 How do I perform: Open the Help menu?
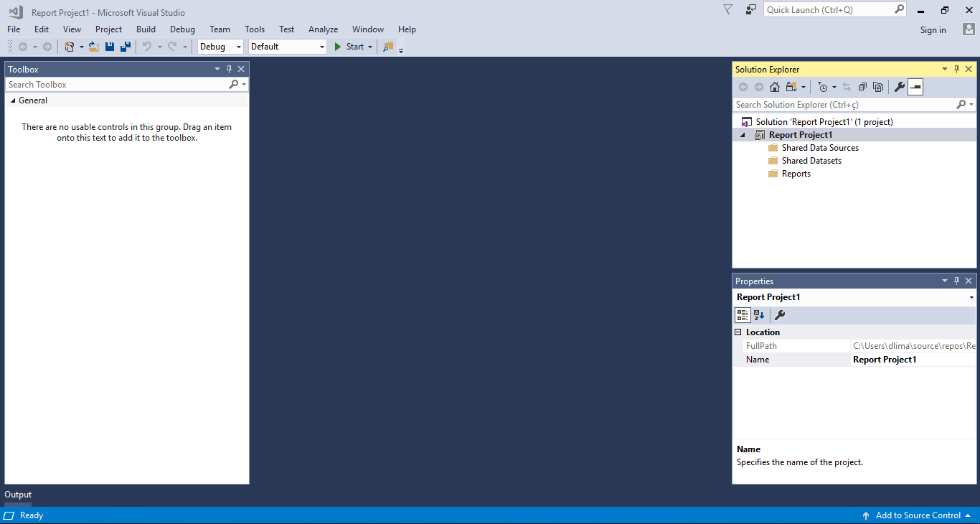click(407, 29)
